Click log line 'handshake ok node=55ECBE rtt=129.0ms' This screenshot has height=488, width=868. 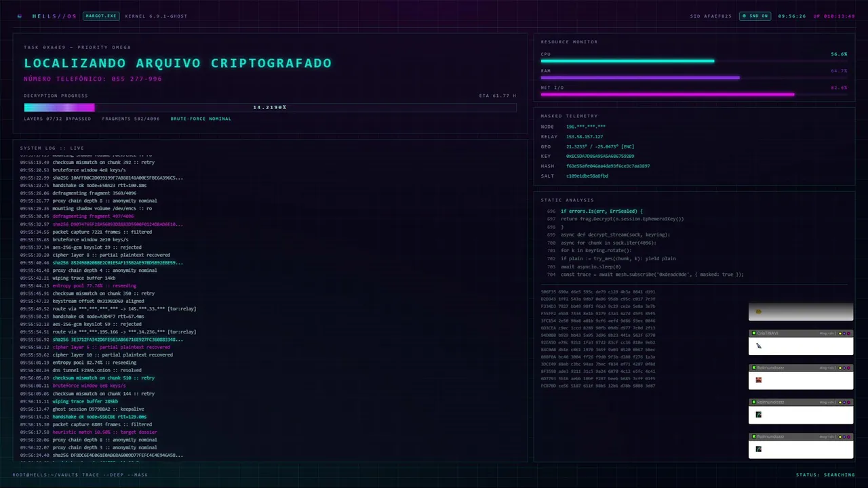click(99, 416)
